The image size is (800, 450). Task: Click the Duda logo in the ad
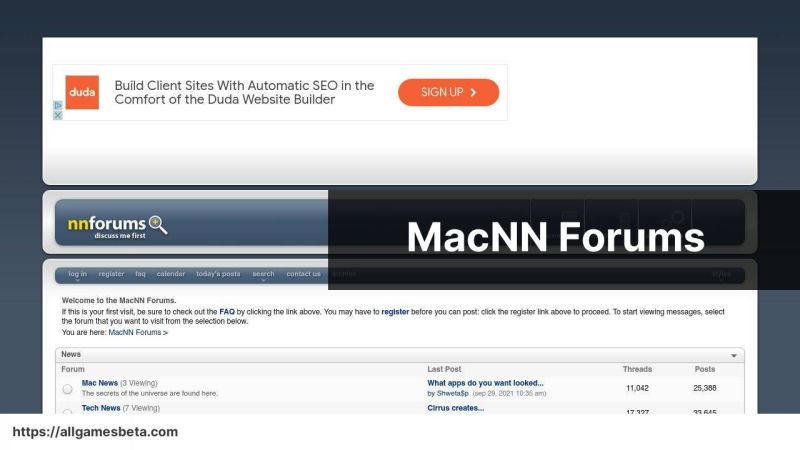(x=82, y=92)
